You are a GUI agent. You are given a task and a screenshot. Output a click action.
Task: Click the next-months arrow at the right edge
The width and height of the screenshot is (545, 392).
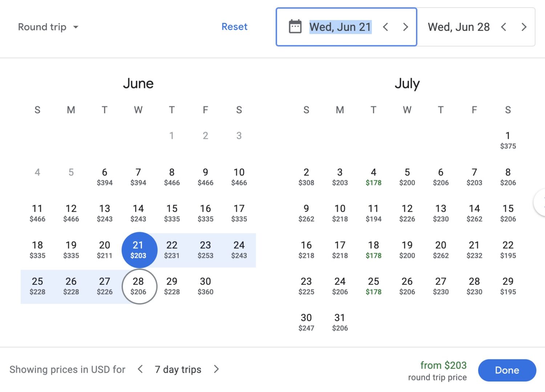(542, 202)
